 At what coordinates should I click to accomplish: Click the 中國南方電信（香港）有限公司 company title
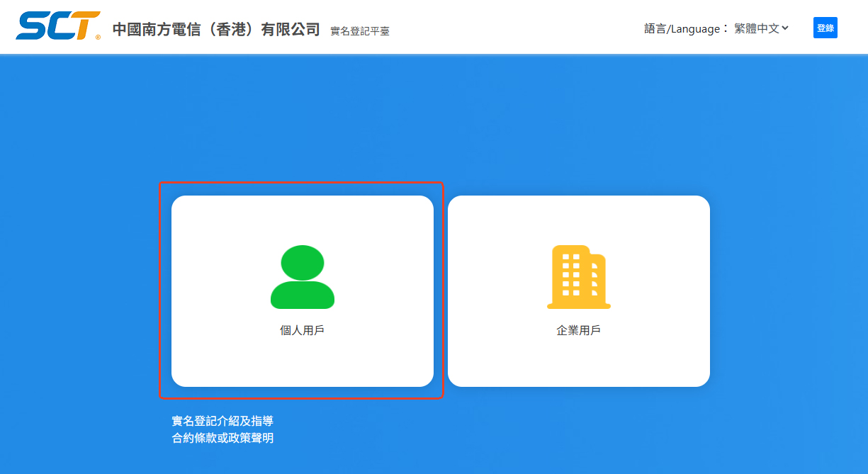pyautogui.click(x=216, y=30)
